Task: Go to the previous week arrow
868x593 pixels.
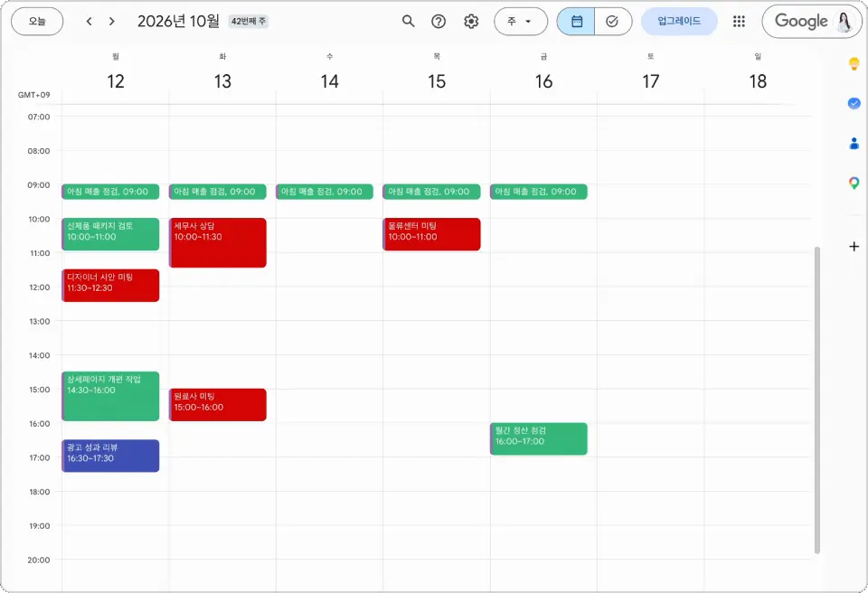Action: click(90, 22)
